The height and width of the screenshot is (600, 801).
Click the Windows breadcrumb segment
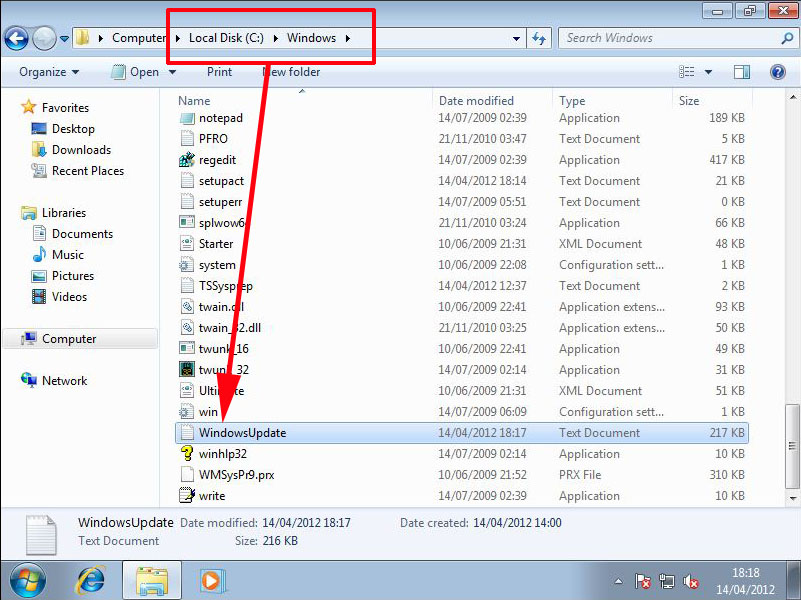coord(311,38)
